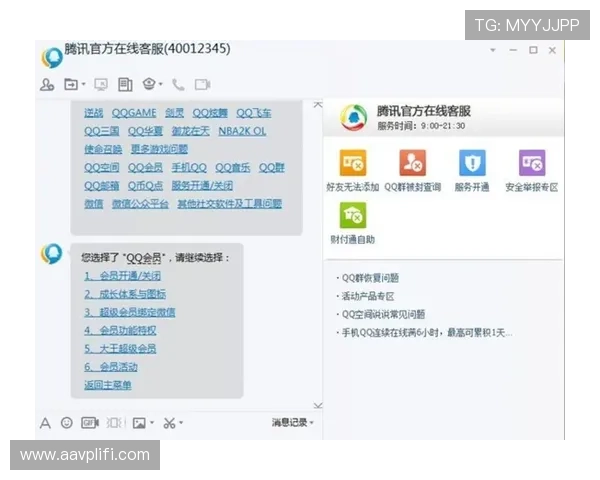Click the 微信公众平台 link
This screenshot has height=480, width=600.
[x=140, y=204]
